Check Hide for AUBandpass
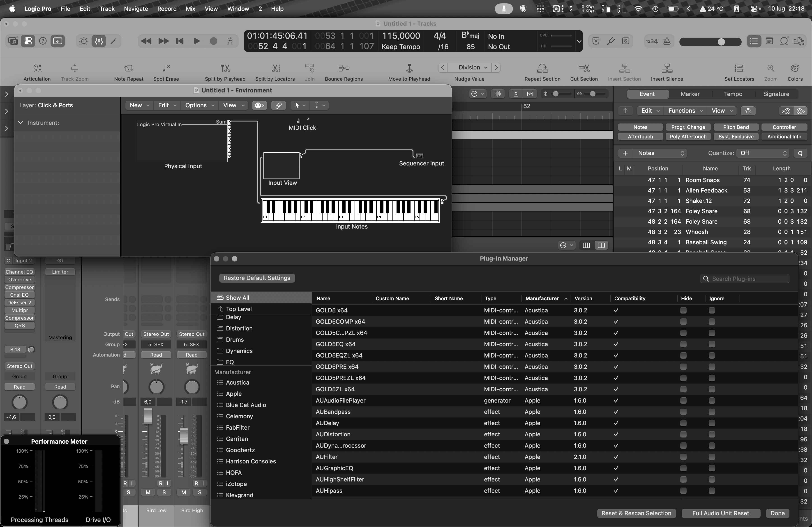The width and height of the screenshot is (812, 527). [683, 412]
